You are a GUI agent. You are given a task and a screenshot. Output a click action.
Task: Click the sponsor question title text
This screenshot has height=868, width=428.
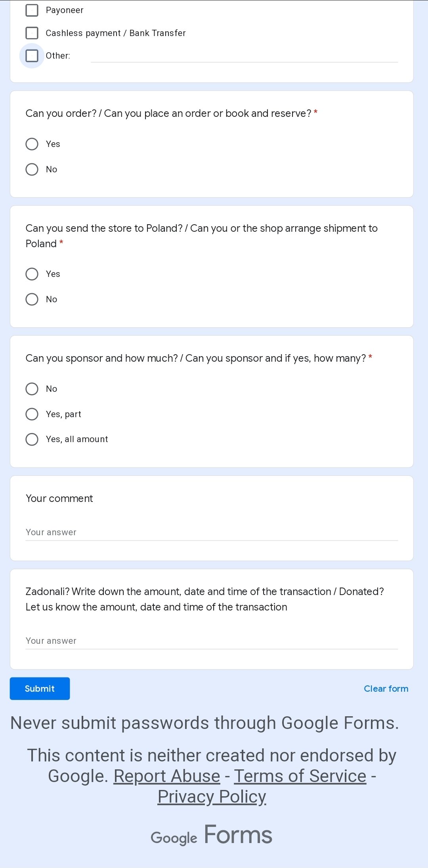point(196,359)
